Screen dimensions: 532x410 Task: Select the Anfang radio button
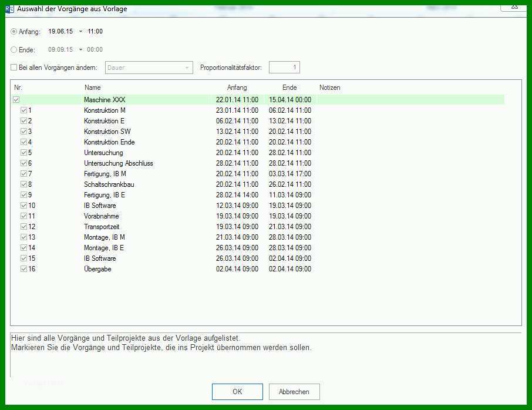click(14, 32)
